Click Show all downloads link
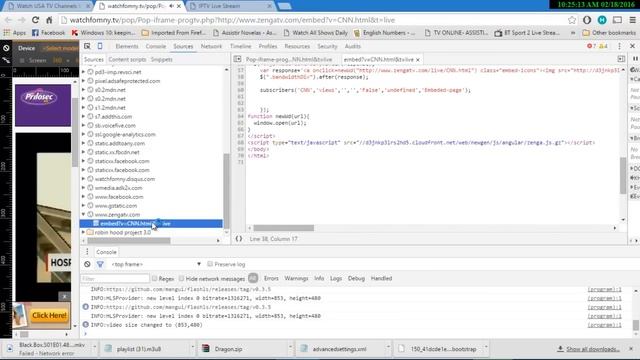This screenshot has height=360, width=640. click(593, 349)
